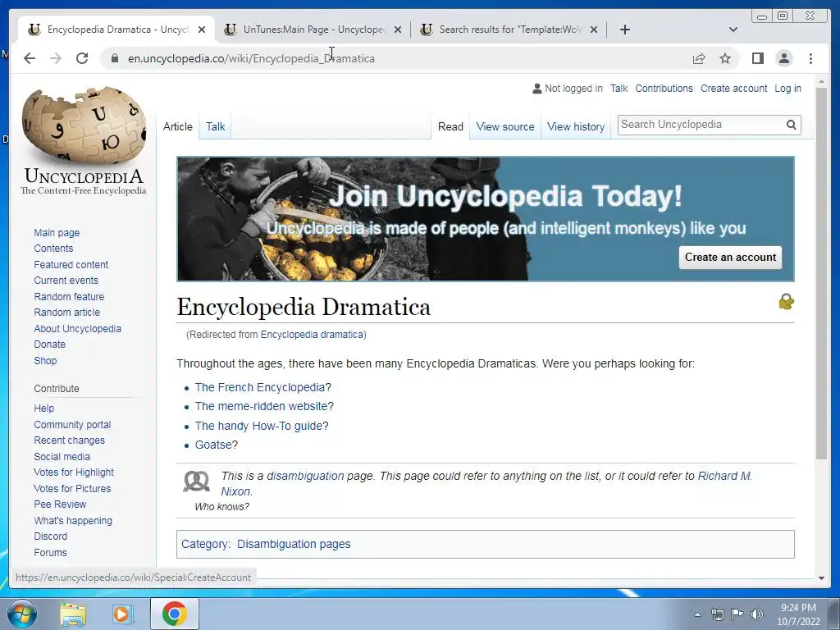Share this page icon in address bar
Image resolution: width=840 pixels, height=630 pixels.
[699, 58]
